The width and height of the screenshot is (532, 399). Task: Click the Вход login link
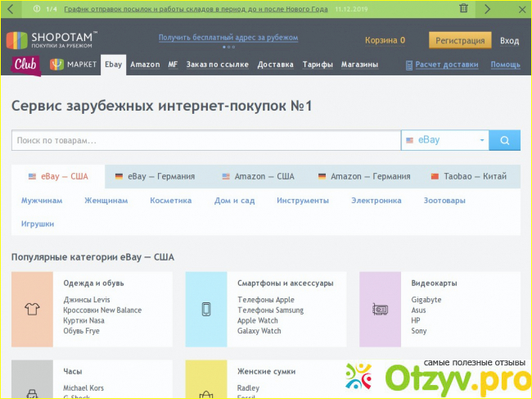tap(509, 40)
